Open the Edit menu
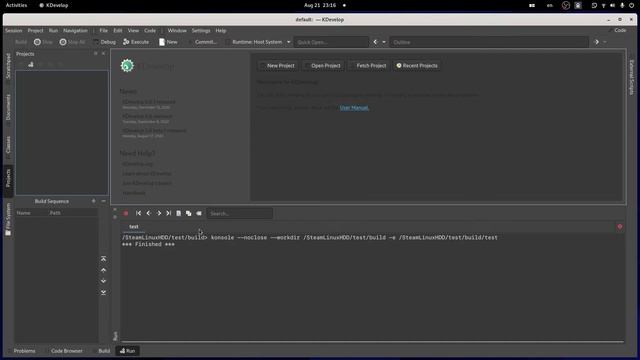 tap(118, 31)
